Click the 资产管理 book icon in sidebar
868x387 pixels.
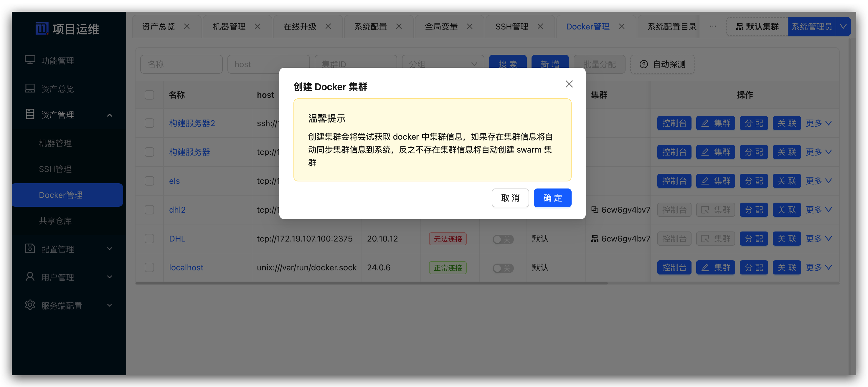tap(30, 115)
